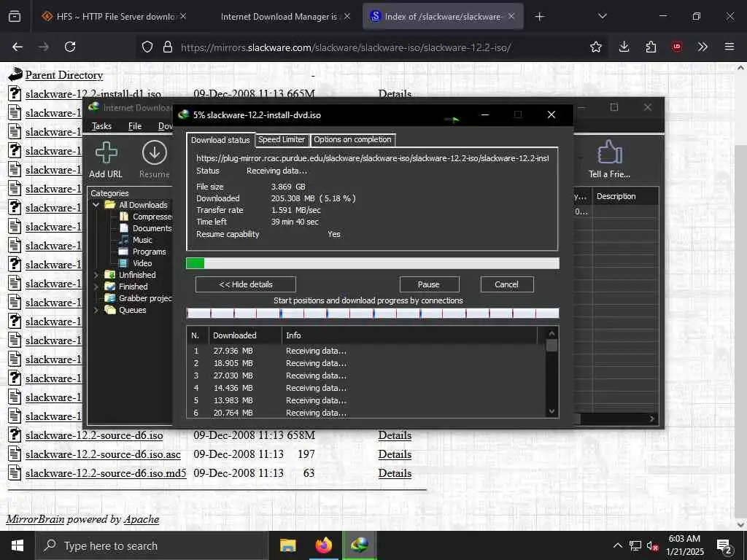Reload the Firefox page
The width and height of the screenshot is (747, 560).
(x=70, y=47)
